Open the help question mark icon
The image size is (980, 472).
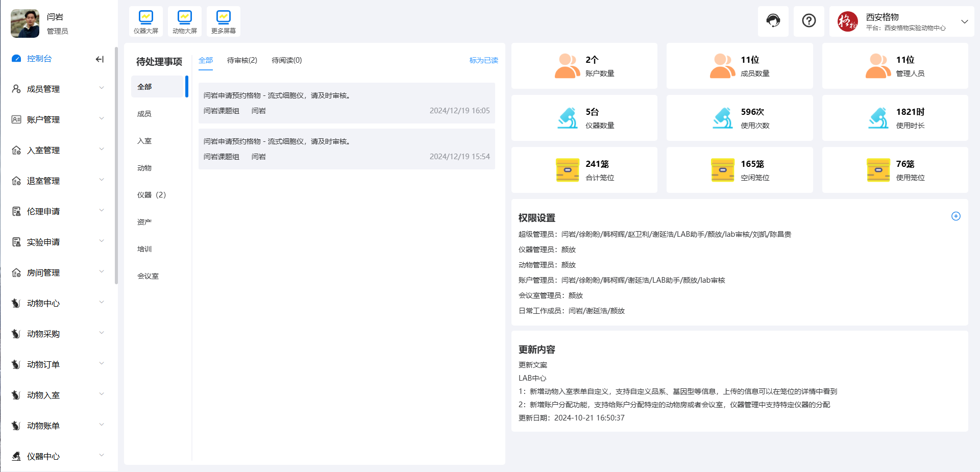[x=808, y=20]
